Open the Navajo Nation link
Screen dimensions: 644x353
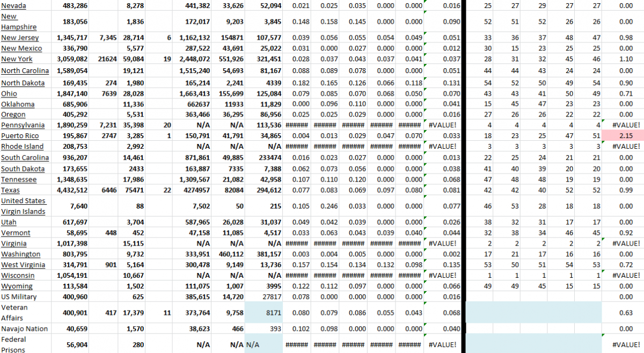pos(23,328)
